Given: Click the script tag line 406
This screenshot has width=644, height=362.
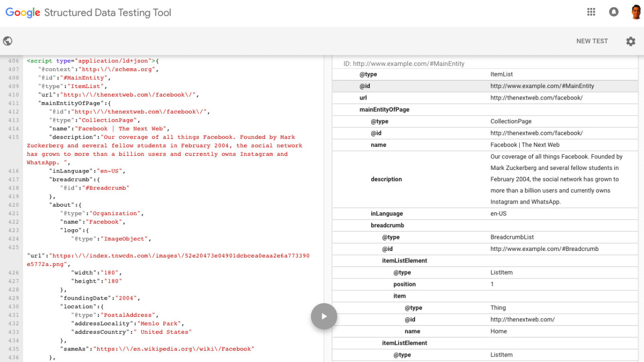Looking at the screenshot, I should point(93,61).
